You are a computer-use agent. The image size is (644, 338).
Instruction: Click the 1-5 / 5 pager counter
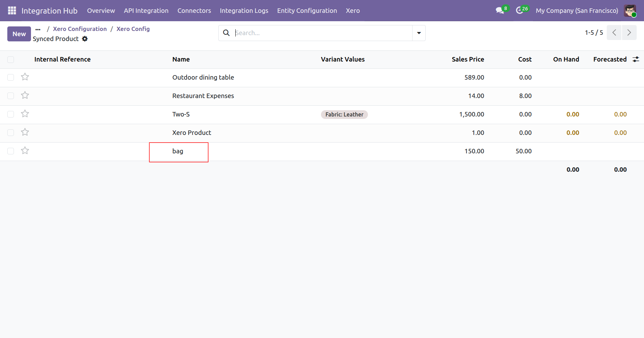594,33
